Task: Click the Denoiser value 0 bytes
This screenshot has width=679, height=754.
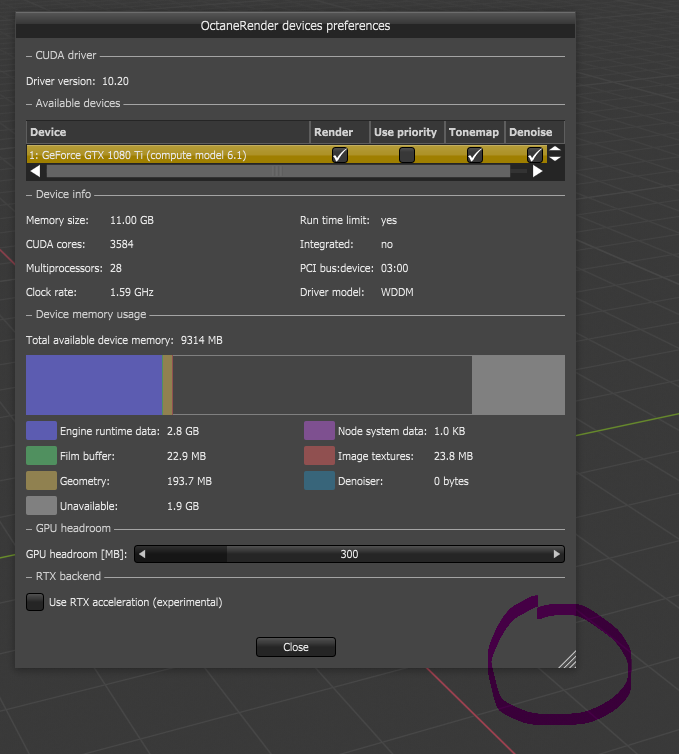Action: tap(451, 481)
